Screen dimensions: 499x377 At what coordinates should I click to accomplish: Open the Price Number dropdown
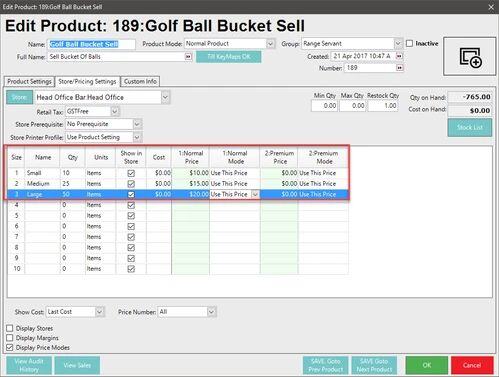coord(211,312)
